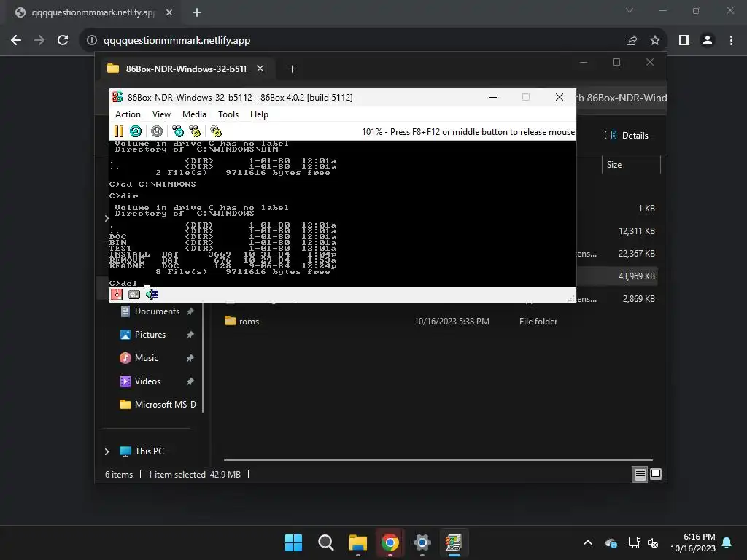Switch to 86Box from taskbar
The image size is (747, 560).
point(454,542)
